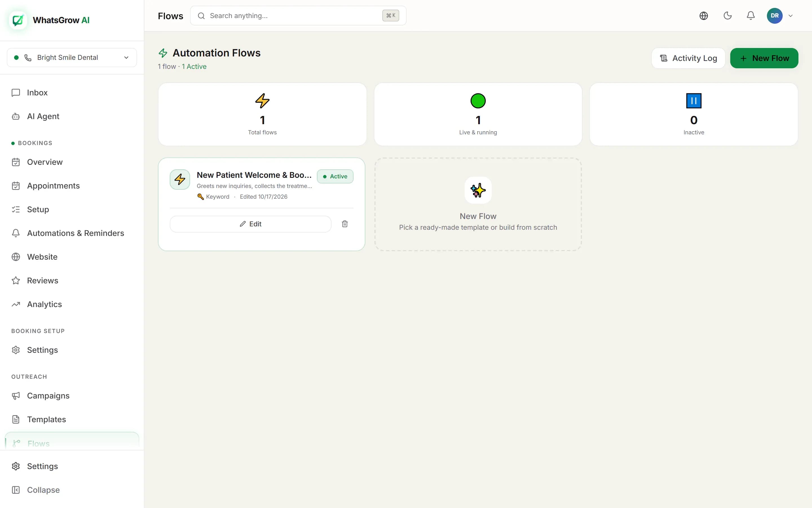
Task: Click the Search anything field
Action: point(298,16)
